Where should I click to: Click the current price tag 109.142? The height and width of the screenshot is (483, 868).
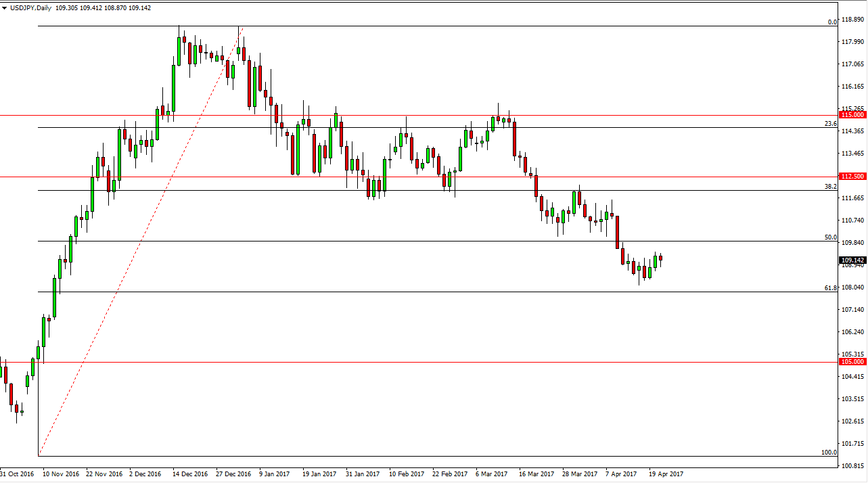click(x=851, y=259)
